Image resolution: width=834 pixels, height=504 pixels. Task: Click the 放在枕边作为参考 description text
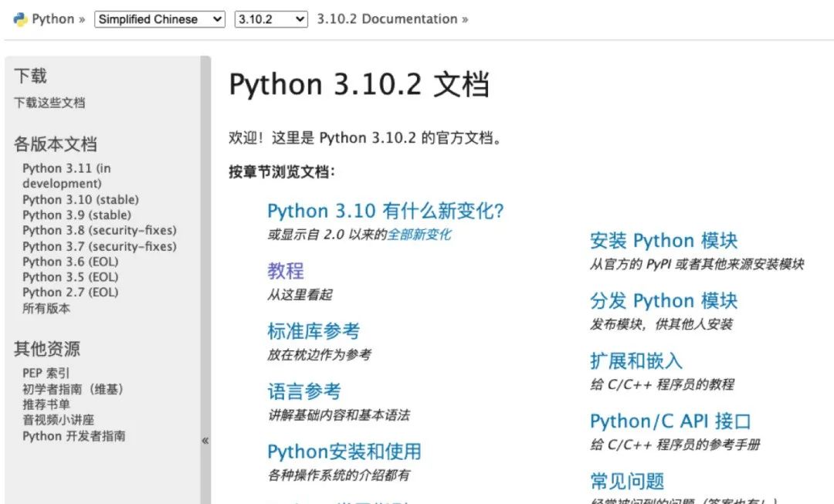tap(319, 354)
